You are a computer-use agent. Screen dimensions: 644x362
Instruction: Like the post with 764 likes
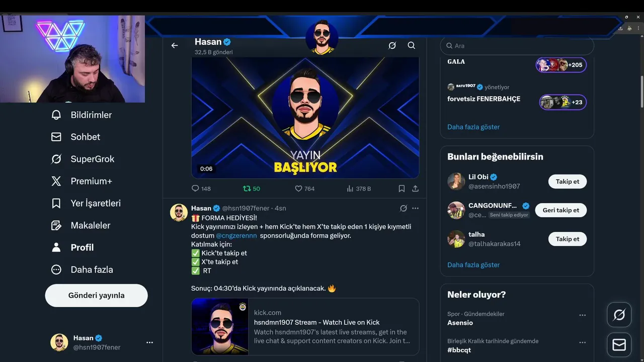coord(304,189)
